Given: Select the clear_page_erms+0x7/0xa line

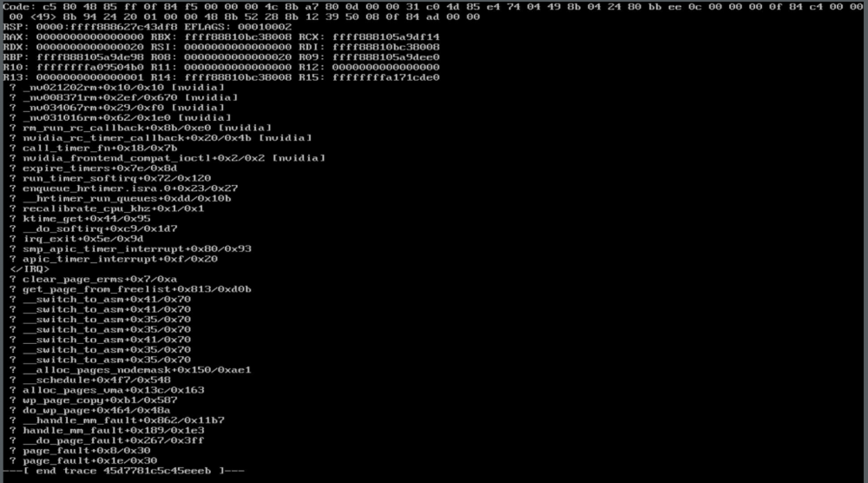Looking at the screenshot, I should tap(94, 279).
